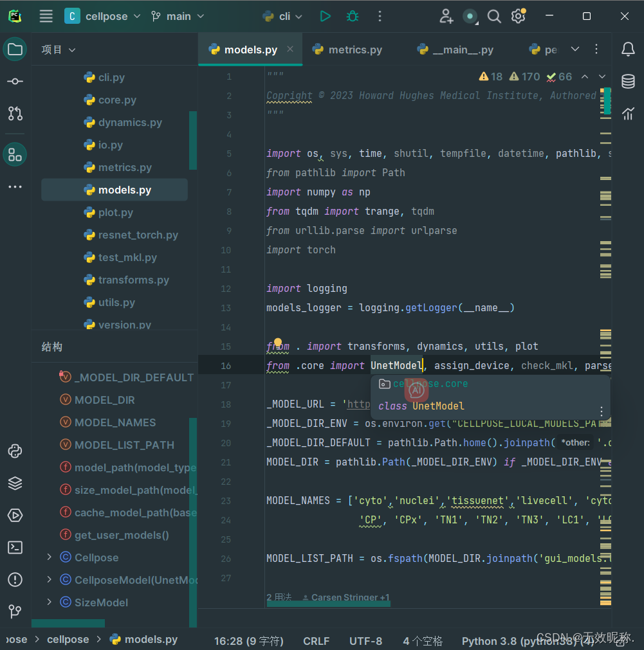Open dynamics.py in project tree
Viewport: 644px width, 650px height.
tap(130, 122)
